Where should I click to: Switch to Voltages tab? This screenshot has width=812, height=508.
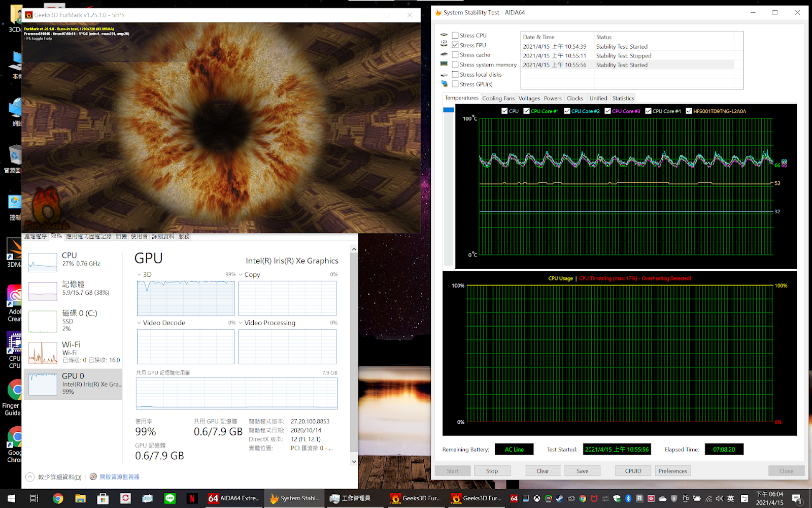[x=529, y=99]
